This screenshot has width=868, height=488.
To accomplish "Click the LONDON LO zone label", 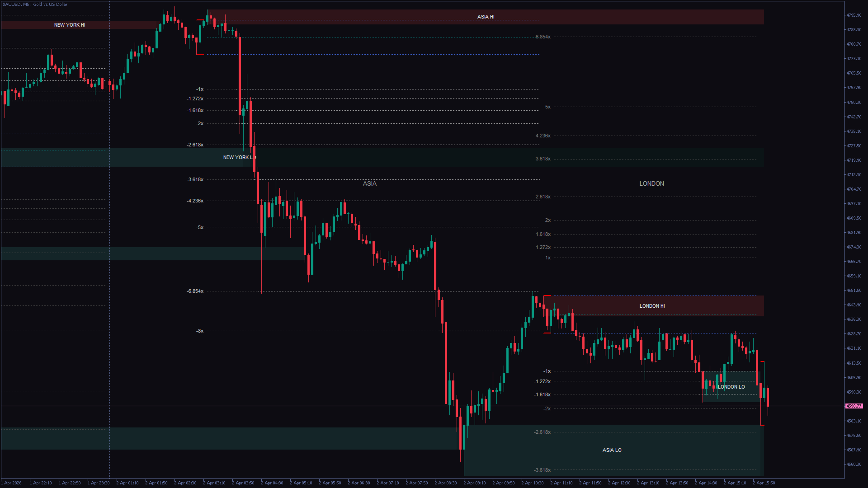I will 731,387.
